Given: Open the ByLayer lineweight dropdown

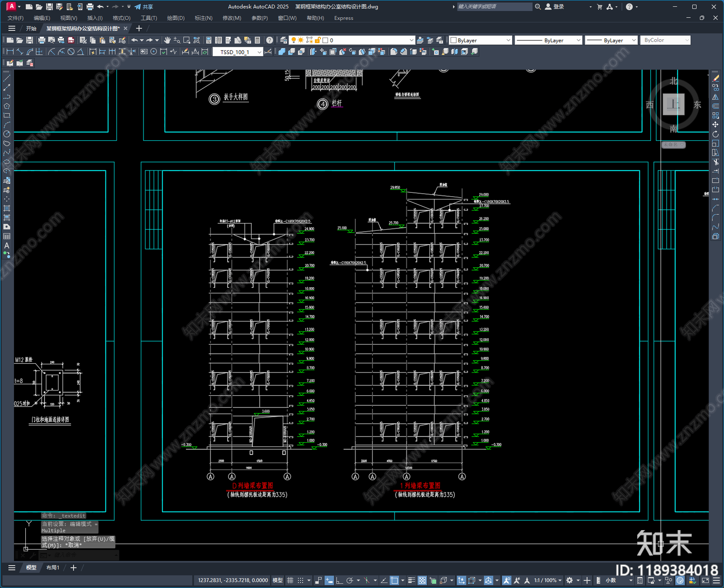Looking at the screenshot, I should 611,40.
